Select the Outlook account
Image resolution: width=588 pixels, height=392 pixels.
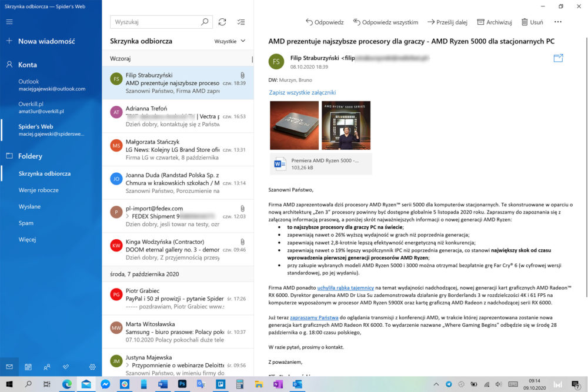[51, 85]
